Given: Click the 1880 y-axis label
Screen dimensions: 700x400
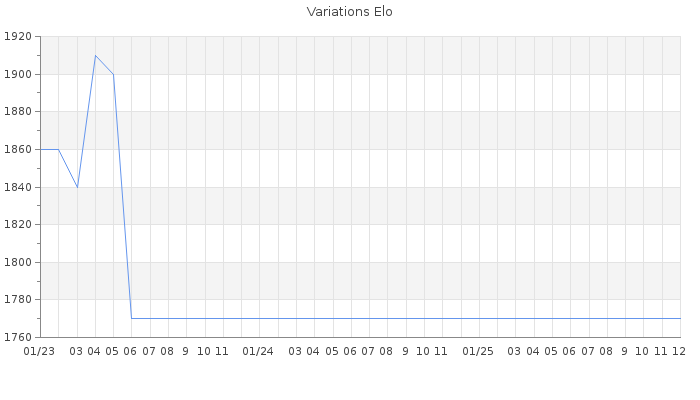Looking at the screenshot, I should tap(18, 112).
